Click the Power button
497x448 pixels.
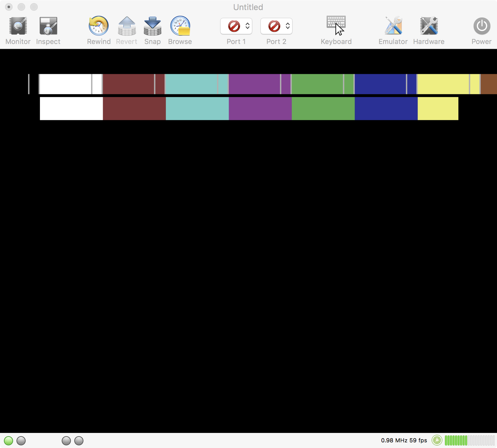click(x=482, y=26)
